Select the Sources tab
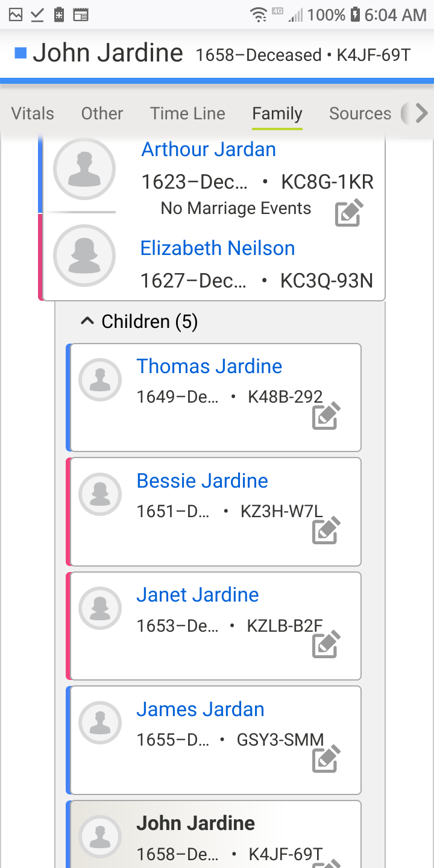434x868 pixels. 360,113
